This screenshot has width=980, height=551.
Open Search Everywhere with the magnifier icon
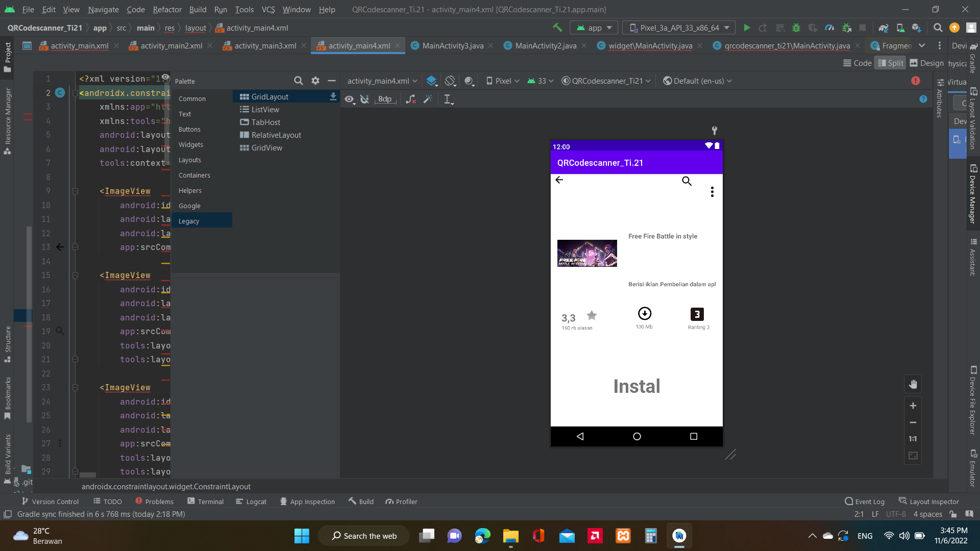938,28
